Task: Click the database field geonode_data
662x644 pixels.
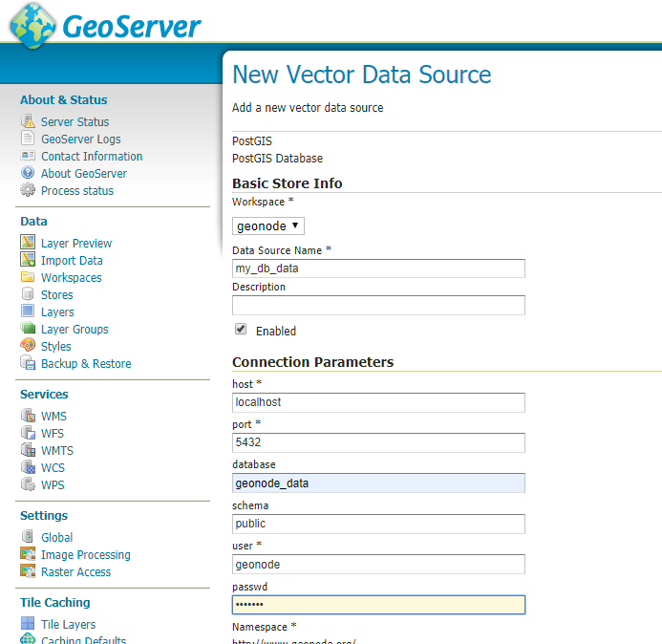Action: point(378,483)
